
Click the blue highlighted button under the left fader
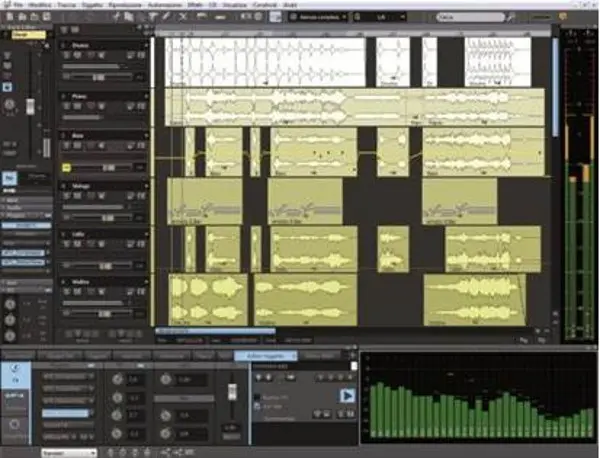[x=10, y=178]
